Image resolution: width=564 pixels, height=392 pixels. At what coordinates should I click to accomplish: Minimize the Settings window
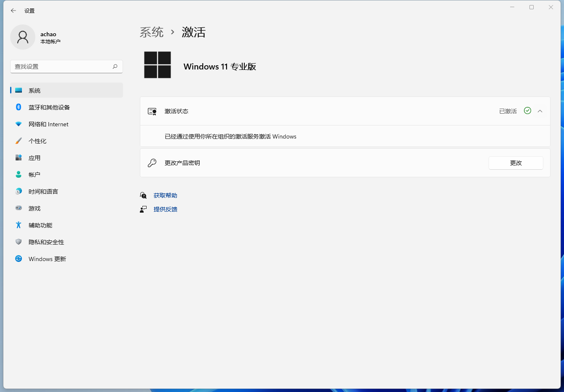pos(512,7)
